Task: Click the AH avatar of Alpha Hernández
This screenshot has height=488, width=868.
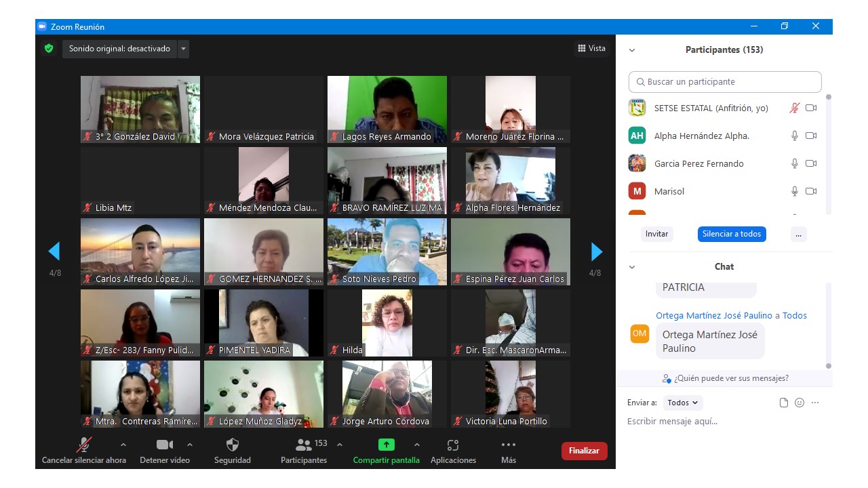Action: click(637, 136)
